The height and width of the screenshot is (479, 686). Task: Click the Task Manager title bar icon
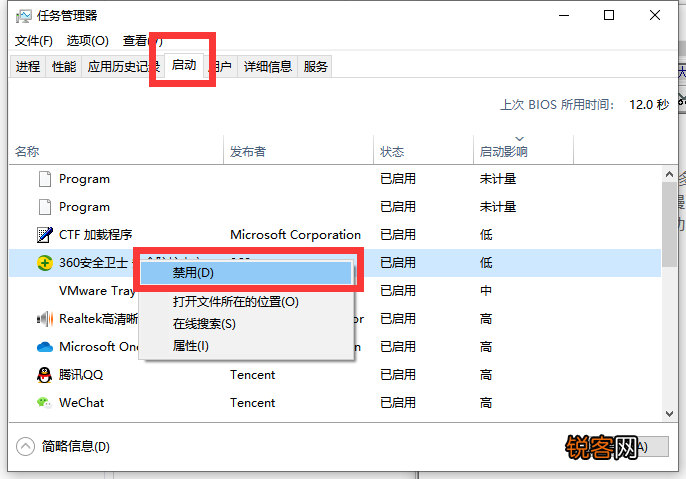pos(23,16)
